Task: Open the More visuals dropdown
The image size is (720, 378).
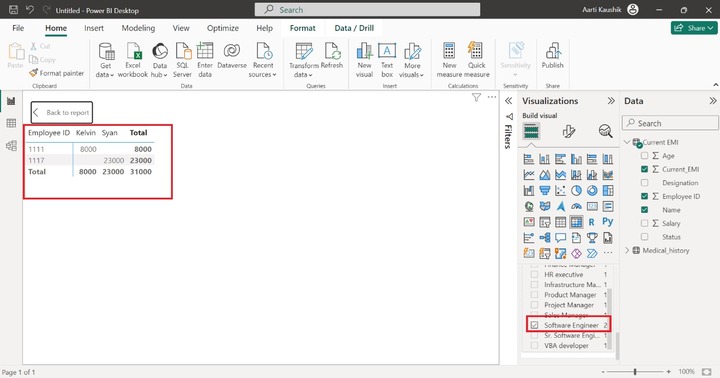Action: click(412, 60)
